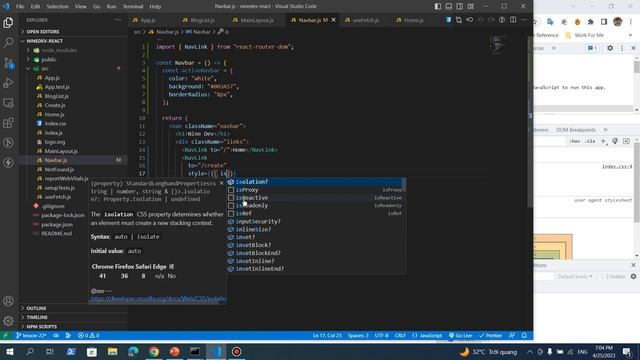
Task: Close the Navbar.js editor tab
Action: pyautogui.click(x=333, y=20)
